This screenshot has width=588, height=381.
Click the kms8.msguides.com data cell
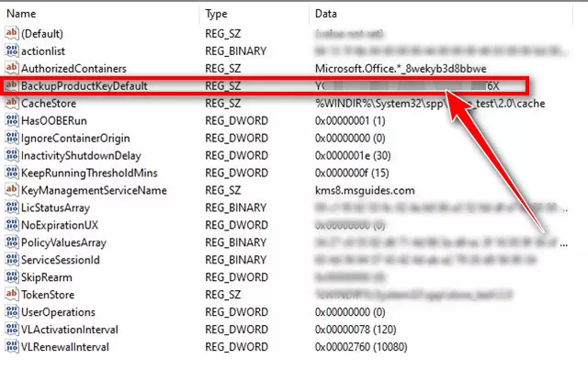[363, 190]
